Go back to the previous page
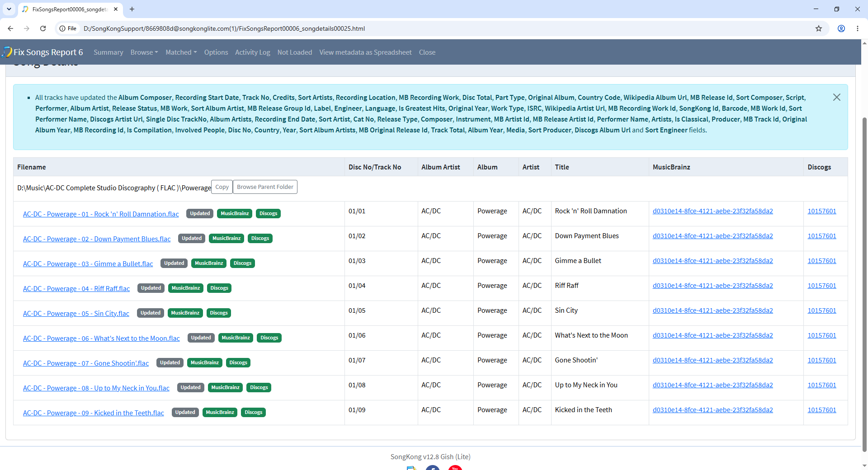Image resolution: width=868 pixels, height=470 pixels. click(x=10, y=28)
